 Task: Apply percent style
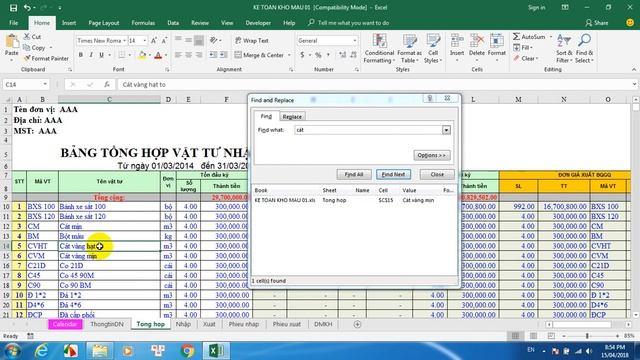coord(318,55)
